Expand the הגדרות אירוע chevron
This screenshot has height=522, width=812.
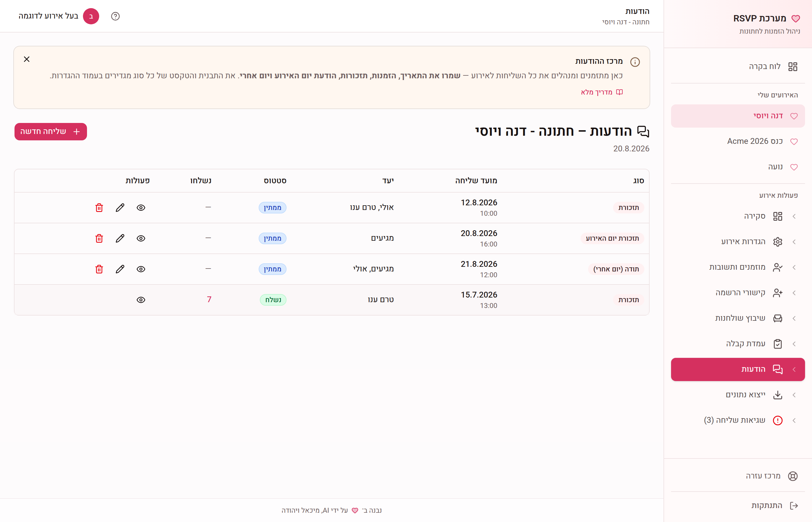tap(794, 242)
